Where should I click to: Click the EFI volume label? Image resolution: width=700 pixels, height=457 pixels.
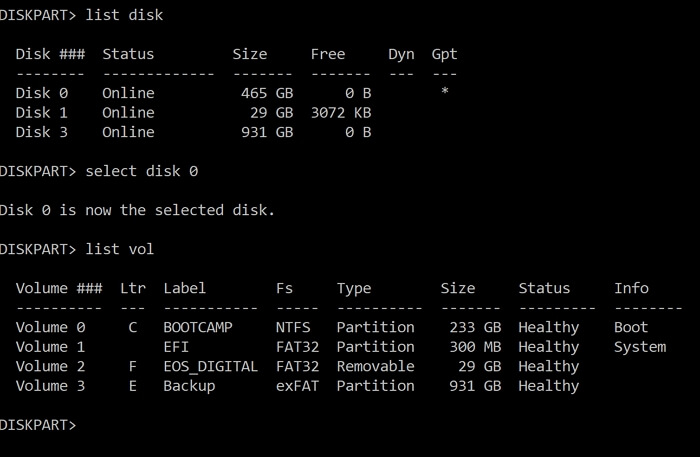(x=176, y=347)
